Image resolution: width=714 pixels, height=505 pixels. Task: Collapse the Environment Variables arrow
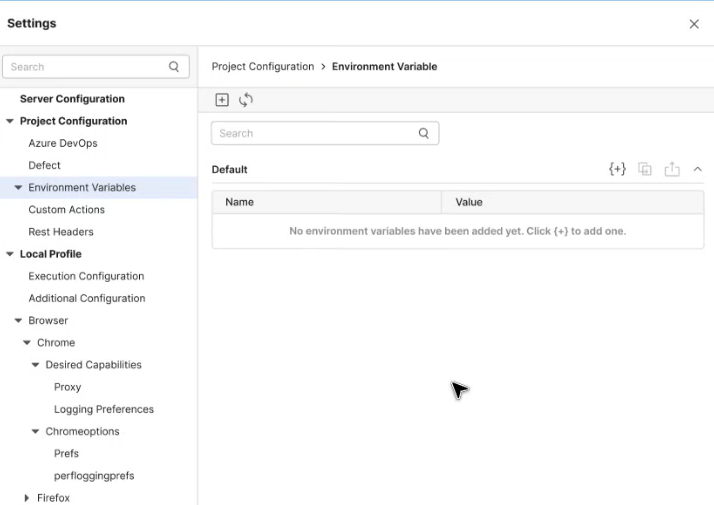click(18, 188)
